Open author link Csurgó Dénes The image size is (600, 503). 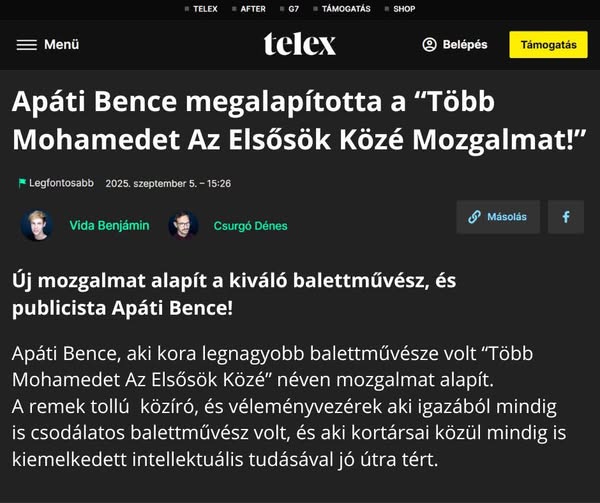tap(250, 226)
